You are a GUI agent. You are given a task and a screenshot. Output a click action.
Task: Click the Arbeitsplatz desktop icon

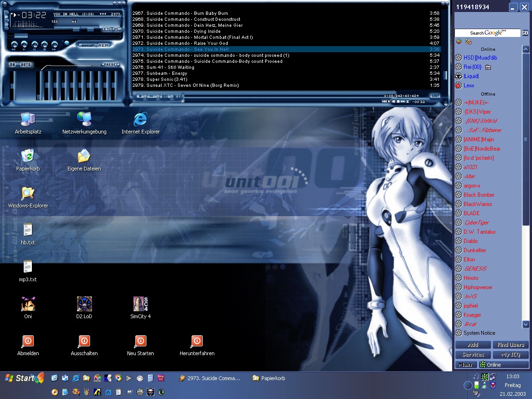tap(28, 119)
